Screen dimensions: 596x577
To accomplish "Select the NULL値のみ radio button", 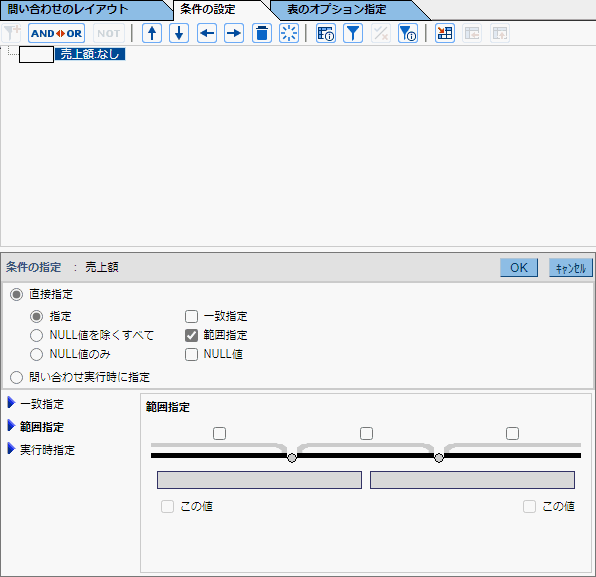I will click(x=36, y=354).
